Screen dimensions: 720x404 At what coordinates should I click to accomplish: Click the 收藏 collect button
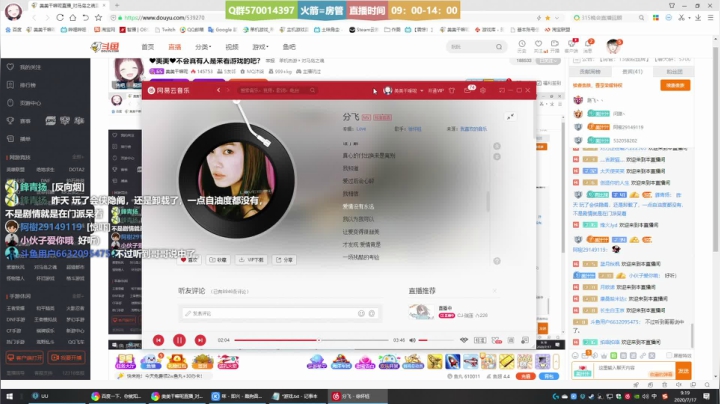[218, 260]
